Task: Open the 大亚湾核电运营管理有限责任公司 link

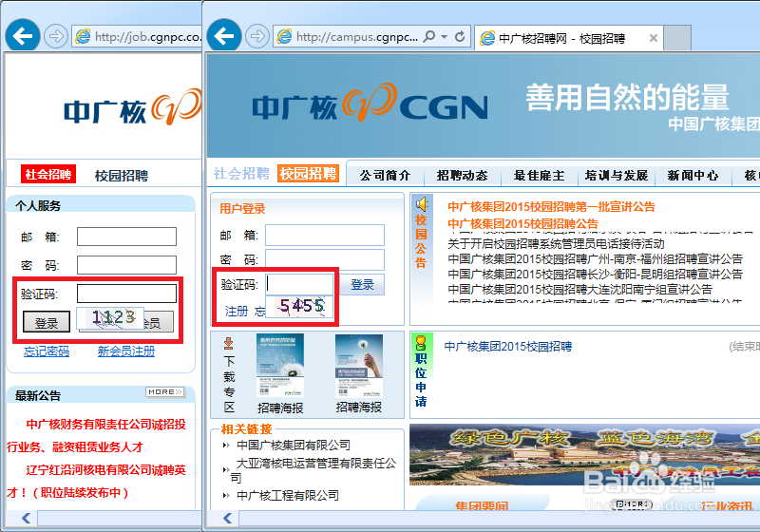Action: [x=313, y=470]
